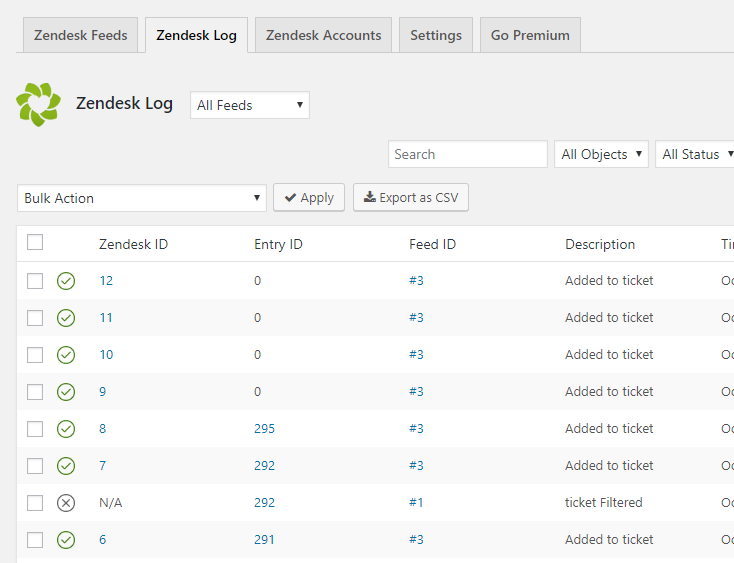Open Entry ID 292 in Zendesk ID 7 row
This screenshot has width=734, height=563.
pyautogui.click(x=264, y=466)
